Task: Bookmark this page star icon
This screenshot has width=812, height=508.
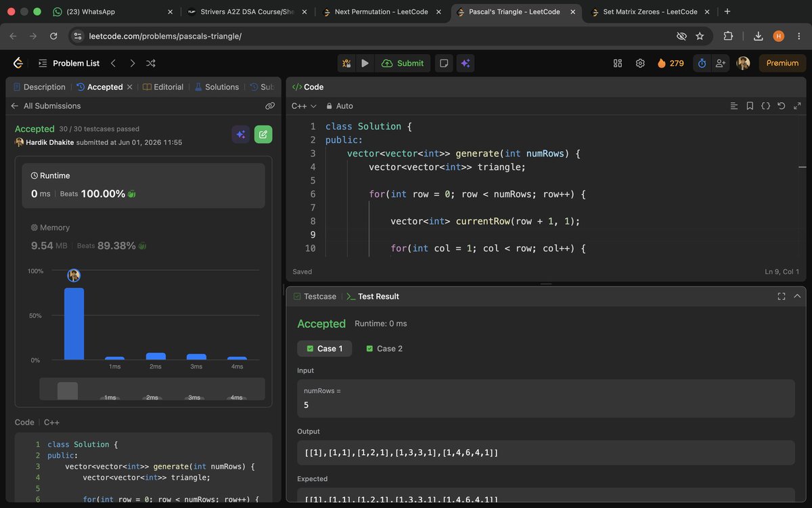Action: pyautogui.click(x=700, y=36)
